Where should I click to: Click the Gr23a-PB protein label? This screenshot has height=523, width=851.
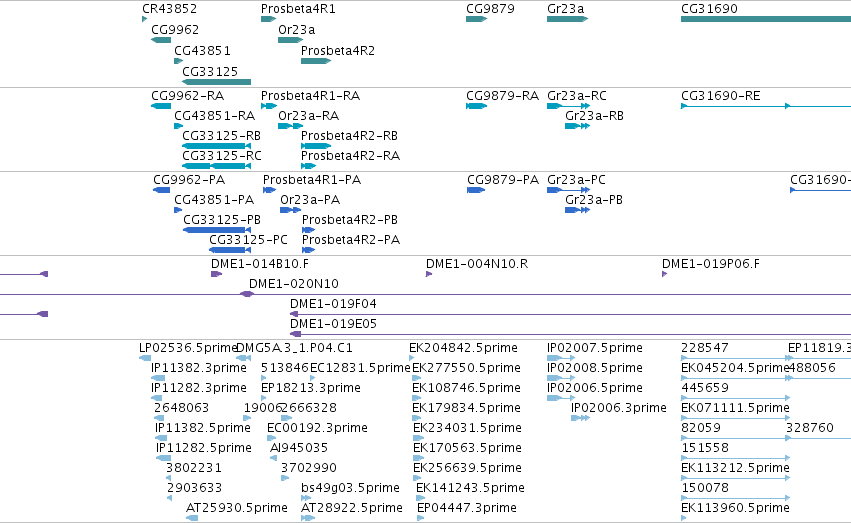(x=594, y=200)
